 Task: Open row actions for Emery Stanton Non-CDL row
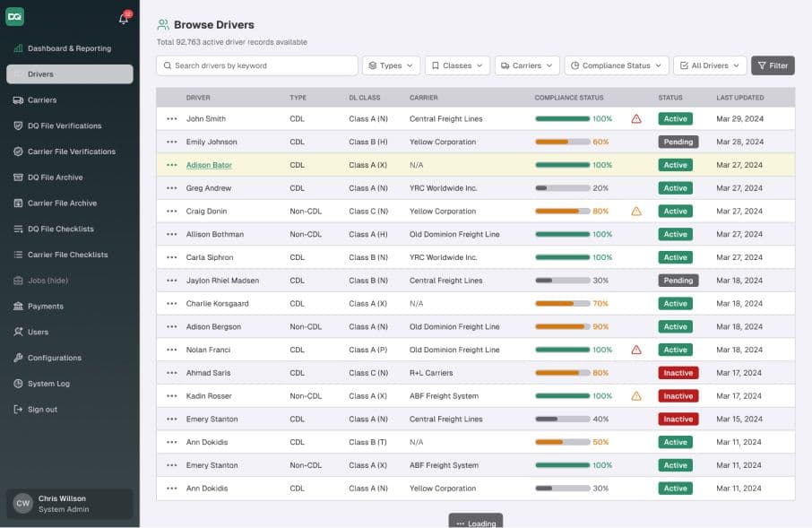[x=172, y=465]
